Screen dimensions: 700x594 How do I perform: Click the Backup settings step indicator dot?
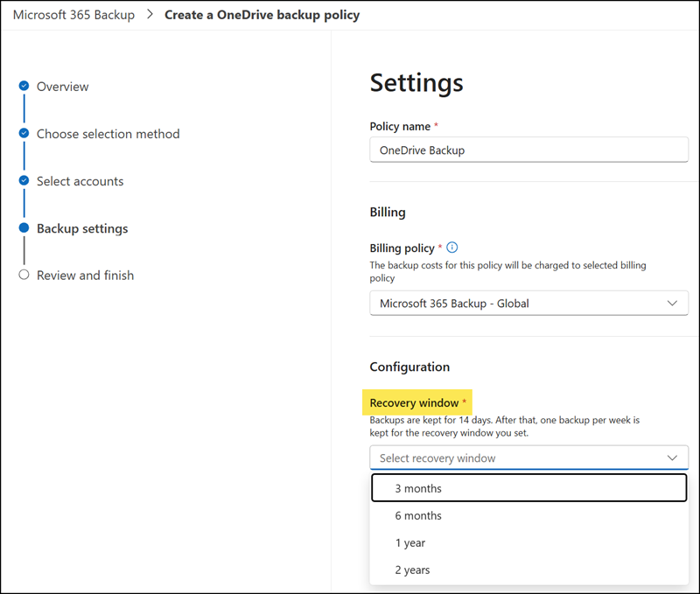coord(24,228)
